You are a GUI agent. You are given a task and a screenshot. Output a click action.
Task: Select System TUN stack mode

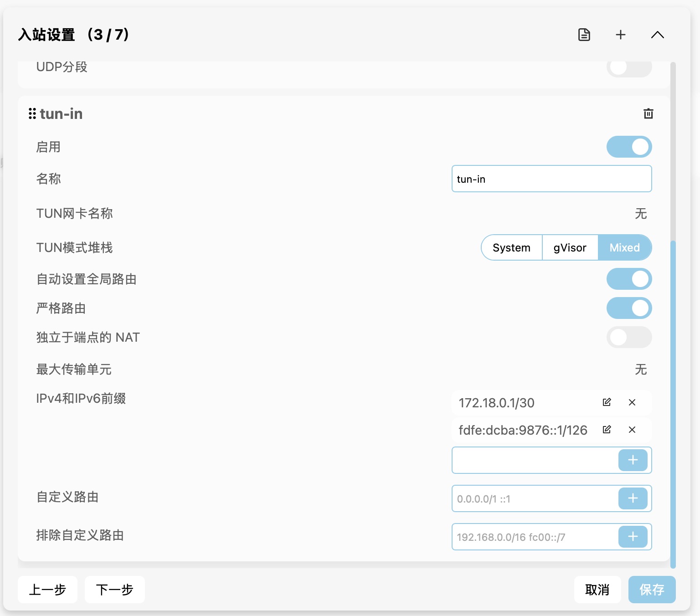511,247
